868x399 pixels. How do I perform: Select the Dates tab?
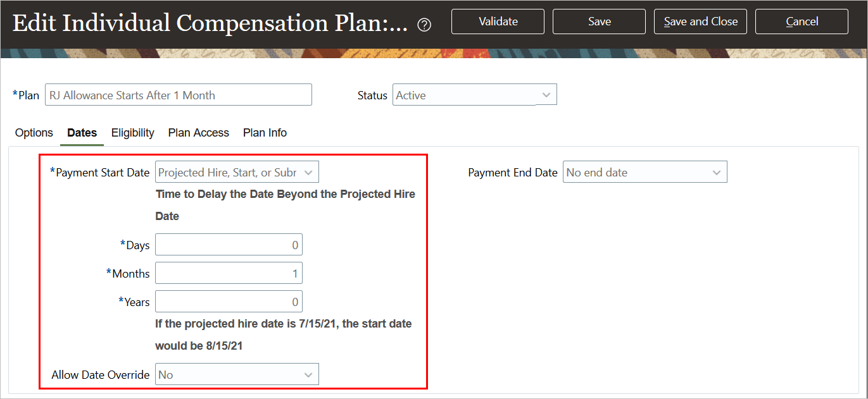(82, 133)
